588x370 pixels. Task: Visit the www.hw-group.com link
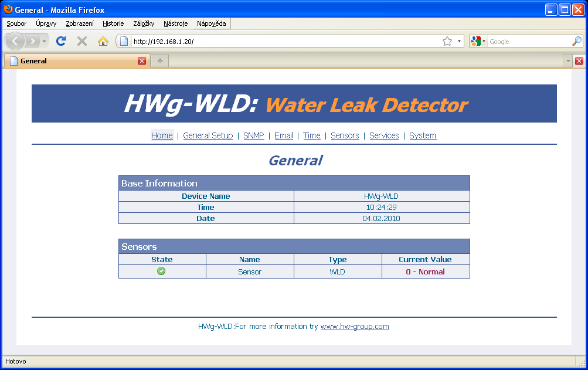(x=355, y=327)
